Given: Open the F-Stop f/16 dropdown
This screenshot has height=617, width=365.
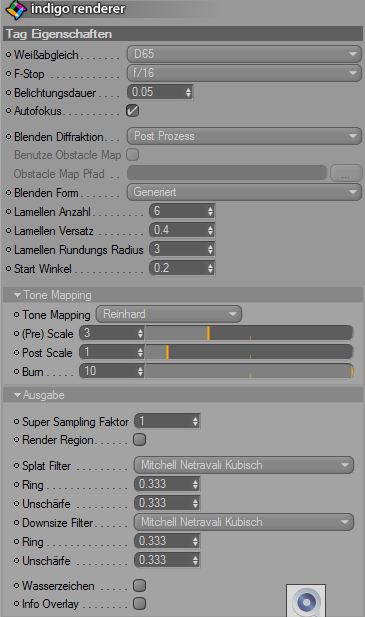Looking at the screenshot, I should coord(244,73).
